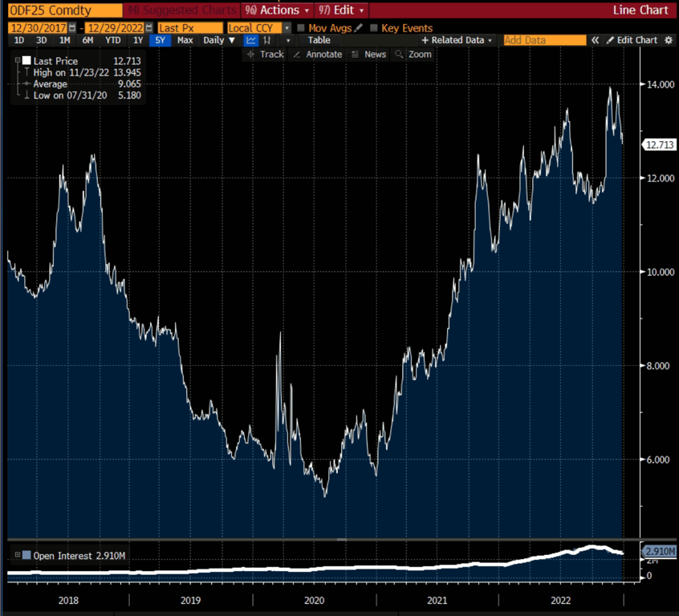Expand the chart style options arrow

pos(288,40)
